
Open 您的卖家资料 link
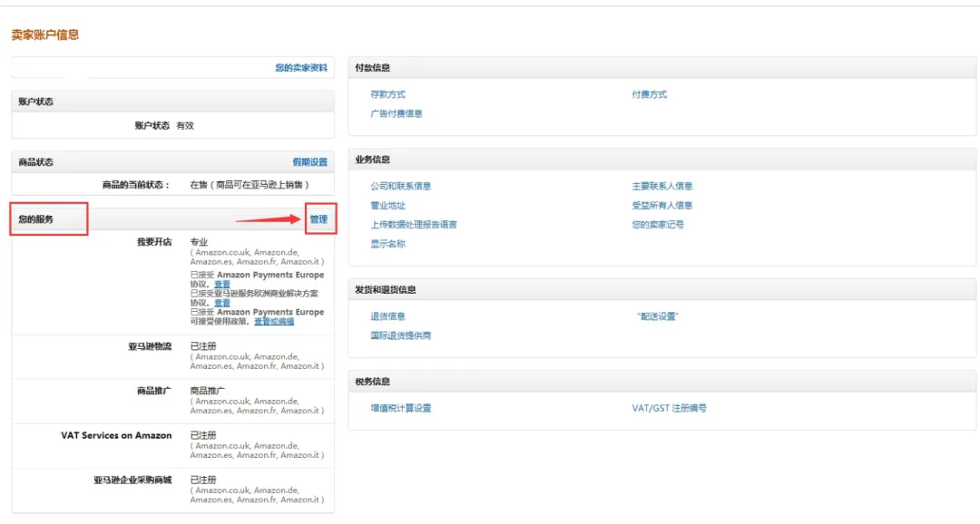click(x=301, y=67)
